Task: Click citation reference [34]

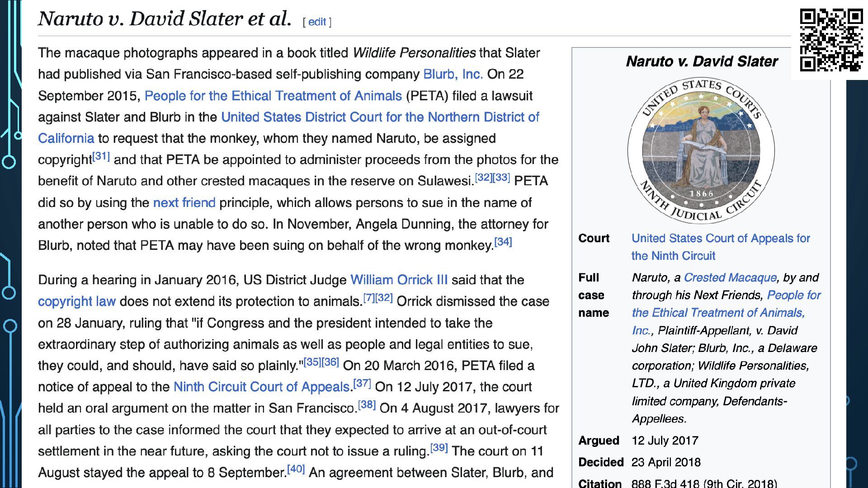Action: click(503, 242)
